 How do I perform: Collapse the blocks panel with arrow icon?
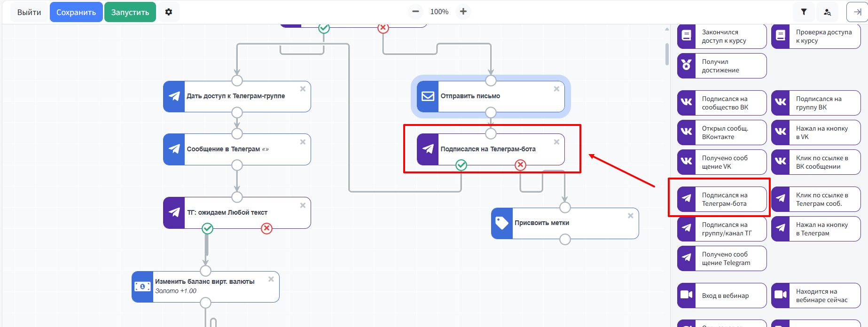click(857, 12)
